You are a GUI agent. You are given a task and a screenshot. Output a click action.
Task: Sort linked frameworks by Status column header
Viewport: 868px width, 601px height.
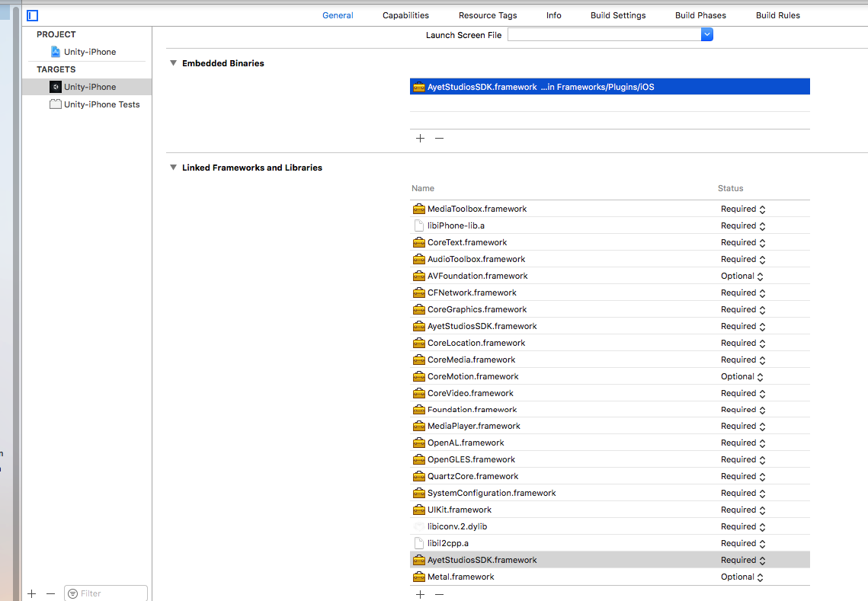click(x=730, y=189)
